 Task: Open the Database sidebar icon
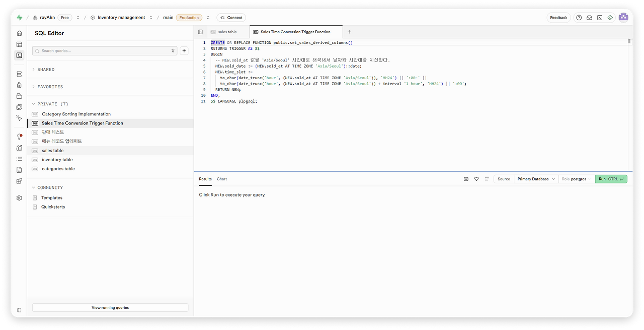tap(19, 74)
